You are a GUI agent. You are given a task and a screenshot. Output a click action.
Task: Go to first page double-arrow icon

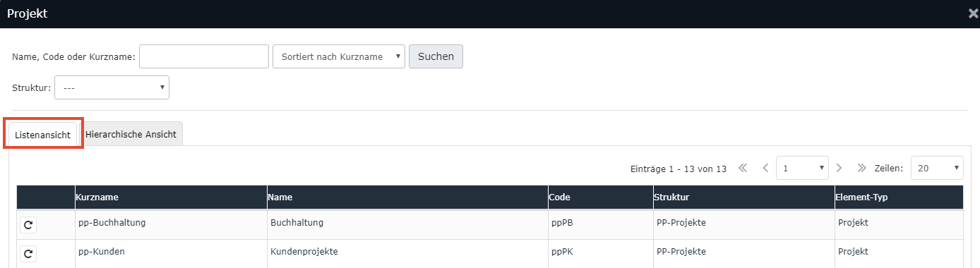[743, 168]
